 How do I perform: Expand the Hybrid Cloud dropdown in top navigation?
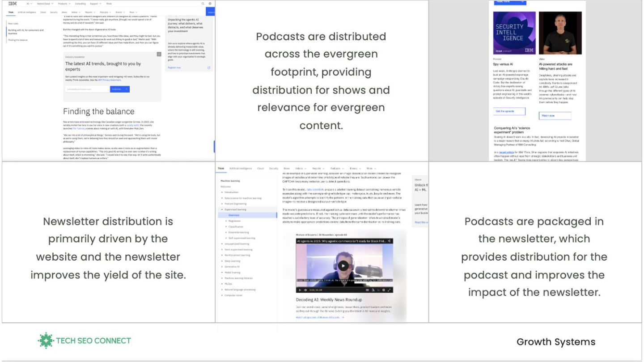(45, 4)
